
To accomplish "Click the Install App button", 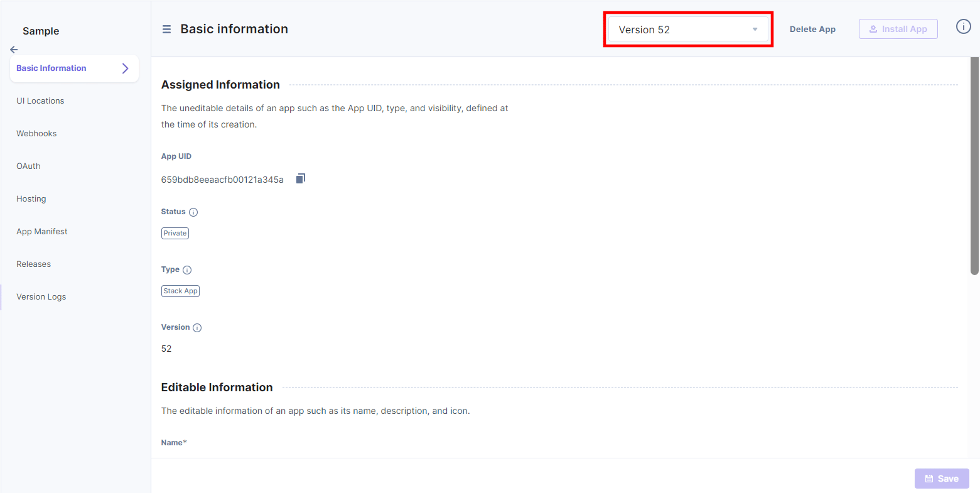I will tap(898, 29).
